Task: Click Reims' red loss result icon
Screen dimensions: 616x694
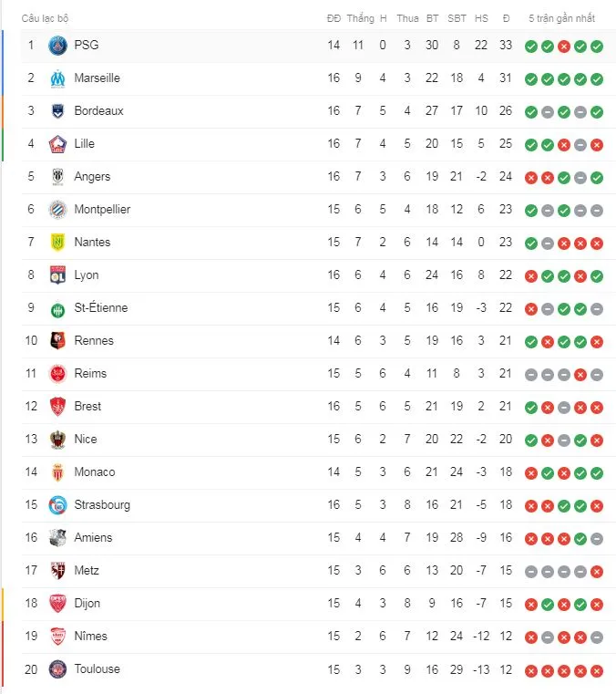Action: 580,374
